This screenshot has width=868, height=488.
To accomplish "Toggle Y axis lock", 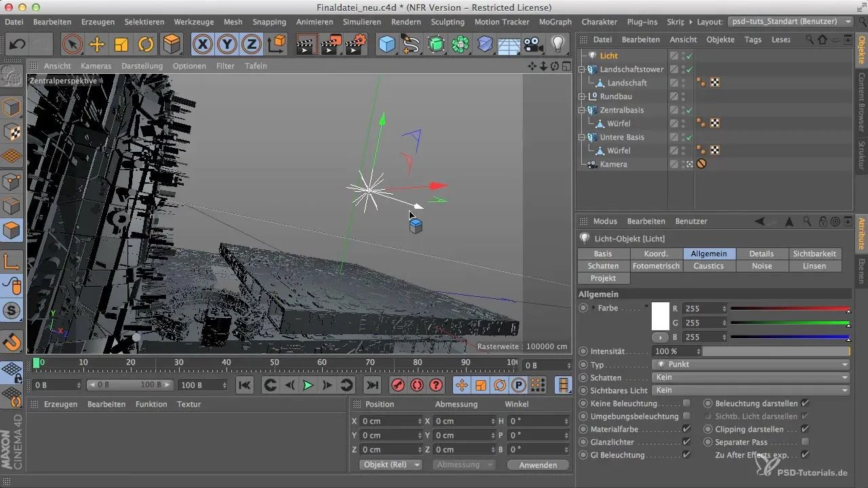I will tap(227, 45).
